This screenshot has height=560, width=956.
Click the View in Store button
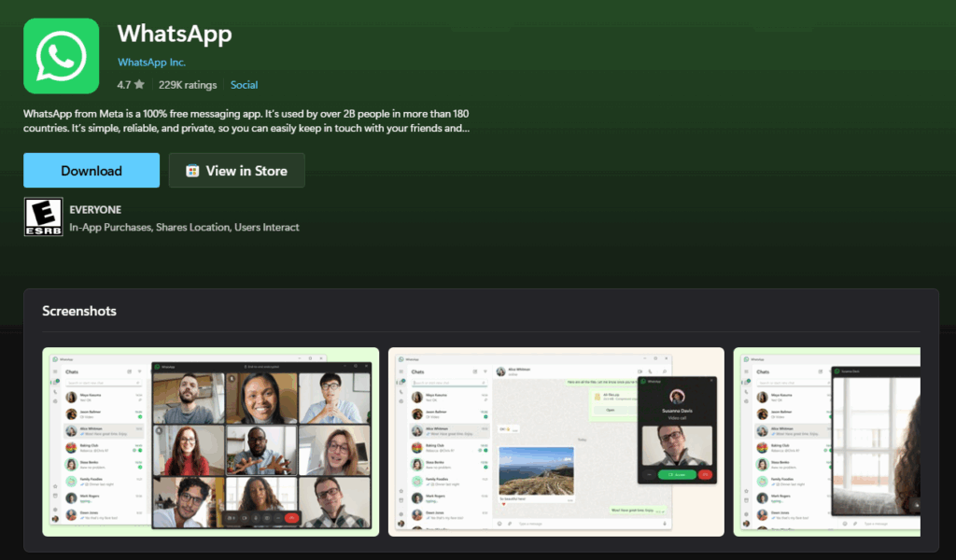pos(236,171)
